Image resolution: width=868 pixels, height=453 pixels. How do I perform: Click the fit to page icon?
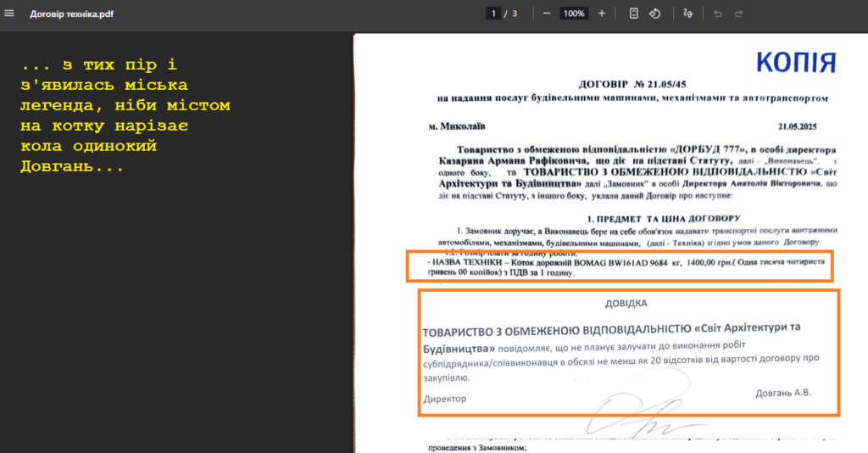(x=634, y=14)
